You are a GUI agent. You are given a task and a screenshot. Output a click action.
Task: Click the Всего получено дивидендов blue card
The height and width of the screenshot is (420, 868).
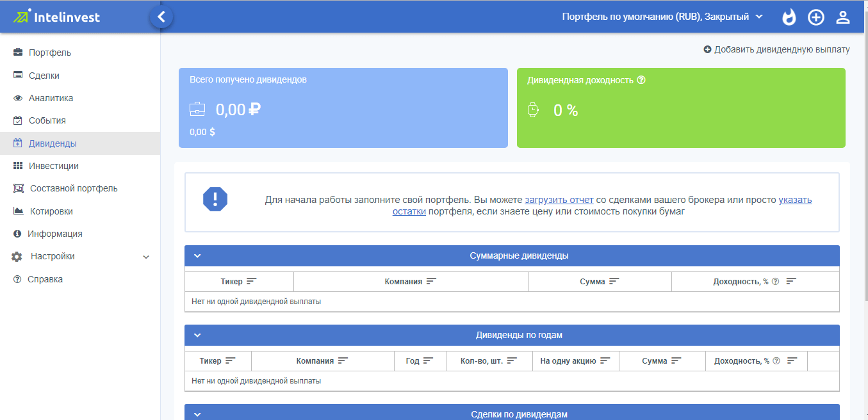(343, 108)
